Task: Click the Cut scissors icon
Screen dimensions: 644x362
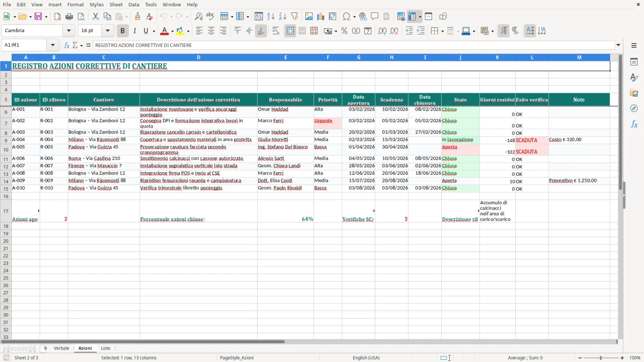Action: [96, 17]
